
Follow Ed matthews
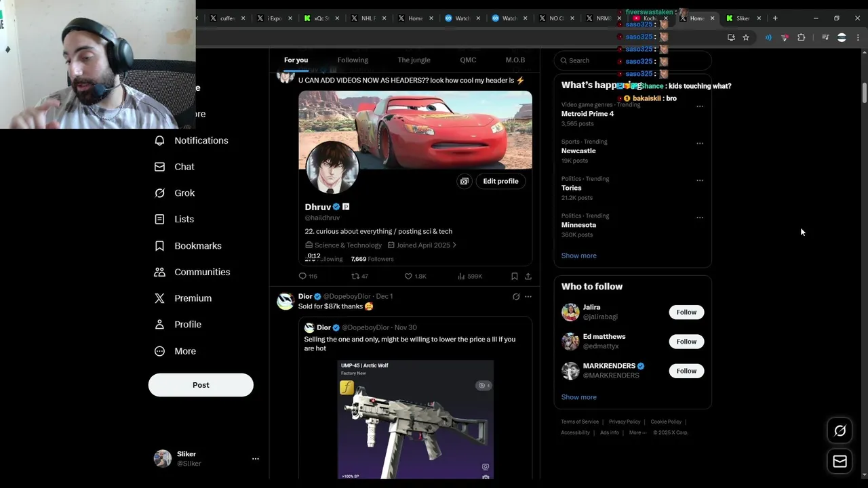click(x=686, y=342)
